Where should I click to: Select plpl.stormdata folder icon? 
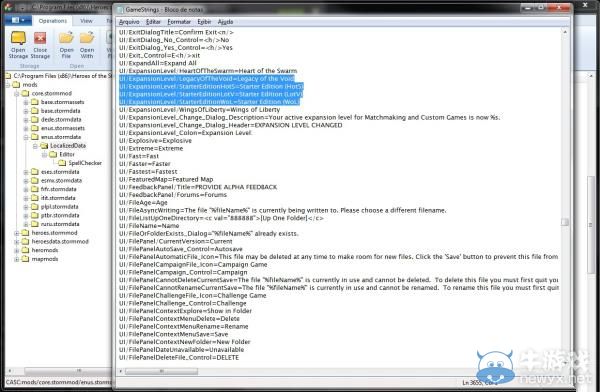tap(35, 207)
